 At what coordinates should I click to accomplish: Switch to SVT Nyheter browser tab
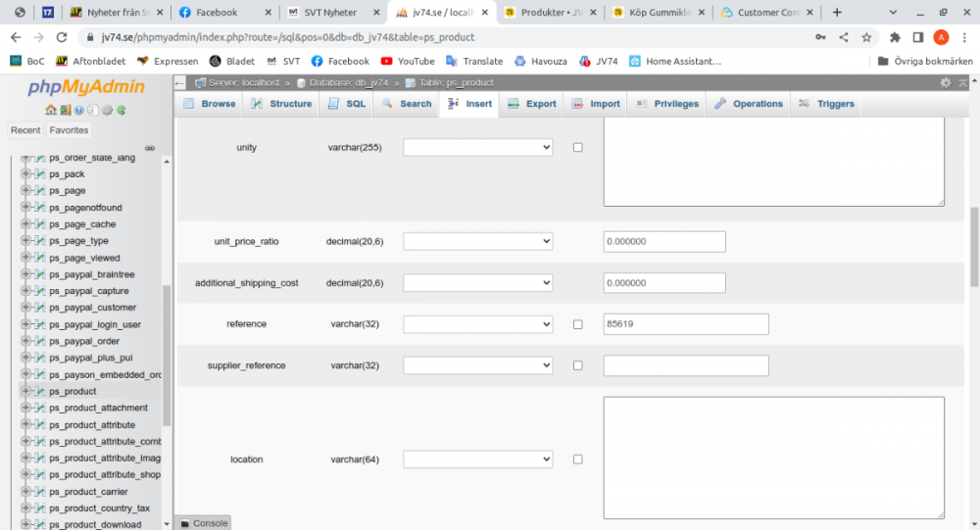point(333,12)
